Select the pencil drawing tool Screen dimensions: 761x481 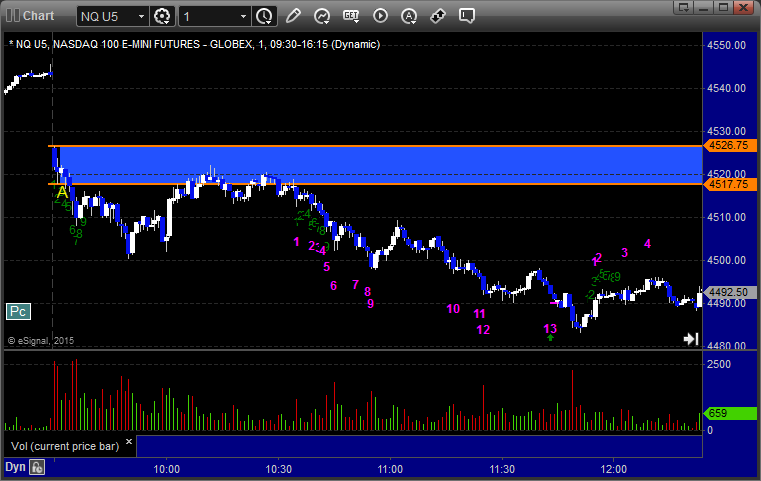pyautogui.click(x=293, y=16)
